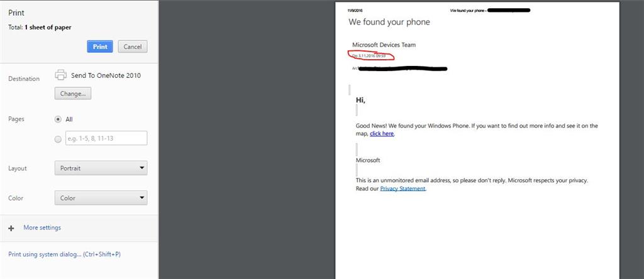This screenshot has height=279, width=644.
Task: Click the 'Microsoft' signature line in preview
Action: coord(368,160)
